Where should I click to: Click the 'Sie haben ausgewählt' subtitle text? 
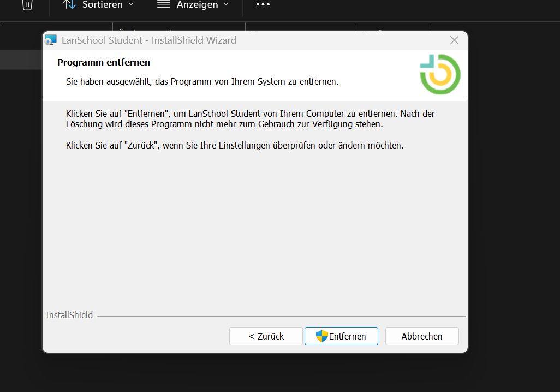click(x=202, y=81)
